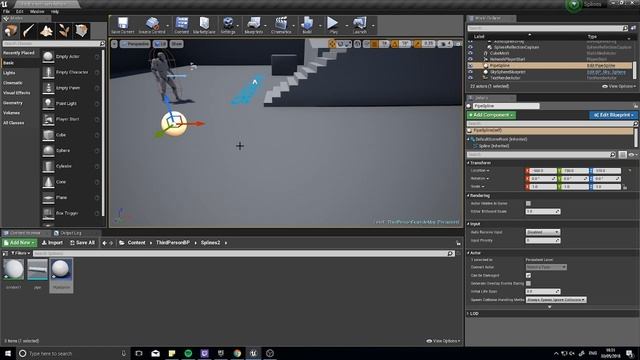This screenshot has height=360, width=640.
Task: Click Save Current in the toolbar
Action: pos(122,25)
